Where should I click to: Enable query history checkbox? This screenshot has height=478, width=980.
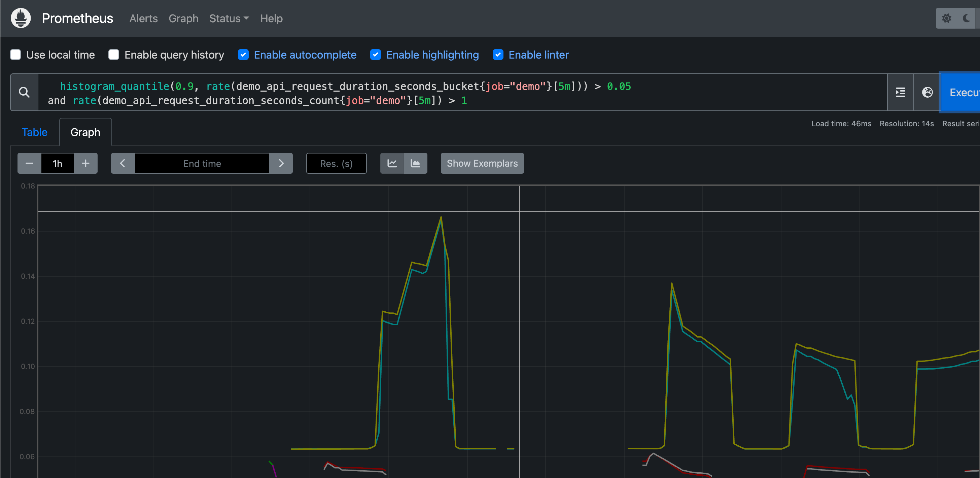(x=114, y=55)
